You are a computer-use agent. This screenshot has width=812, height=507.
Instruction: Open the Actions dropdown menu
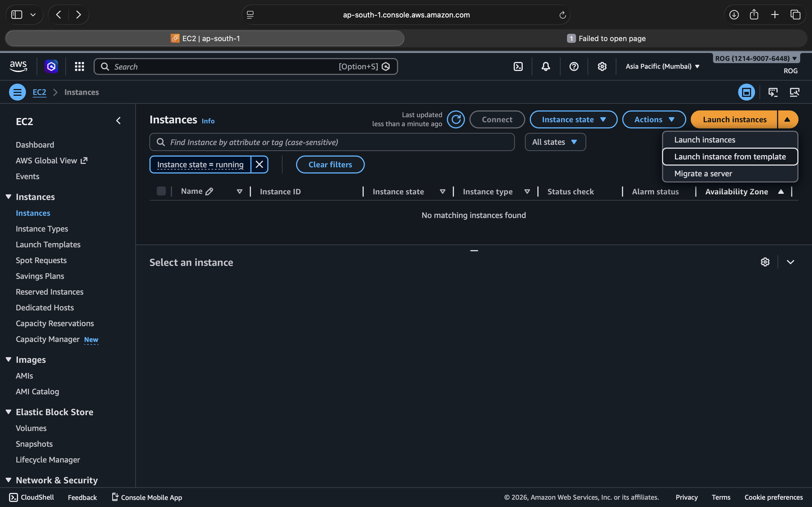pyautogui.click(x=654, y=119)
